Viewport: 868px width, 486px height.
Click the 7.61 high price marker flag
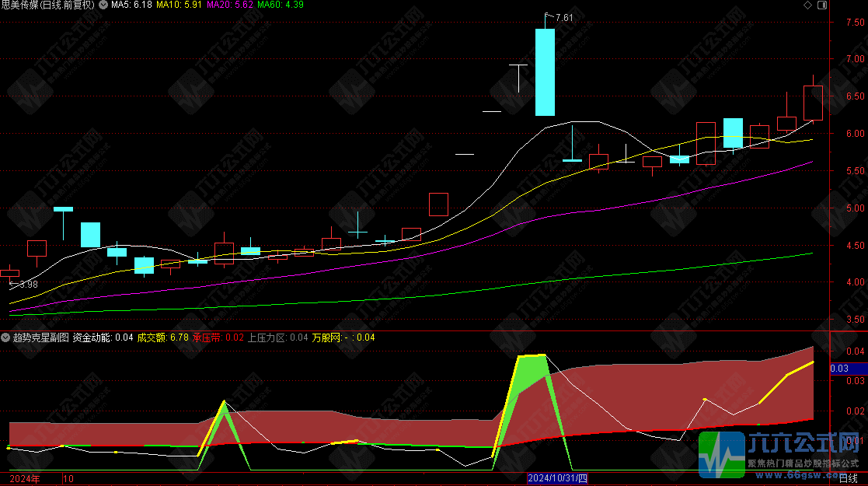point(559,18)
